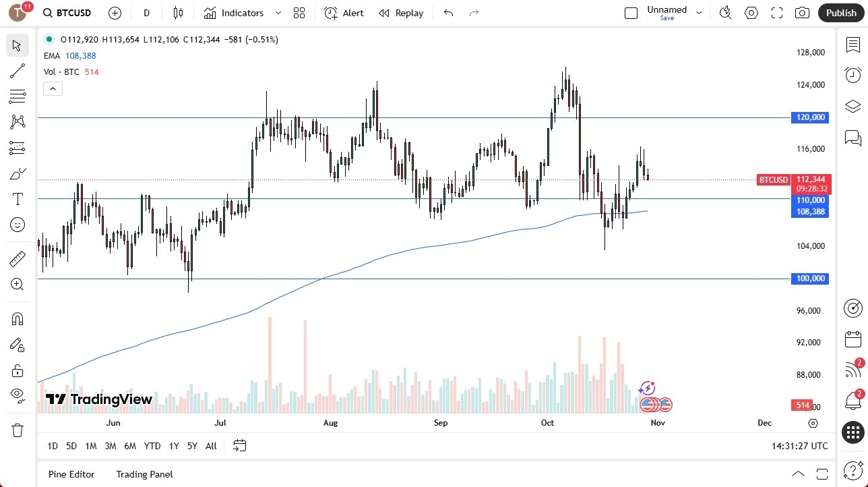Toggle magnet mode snapping

17,318
